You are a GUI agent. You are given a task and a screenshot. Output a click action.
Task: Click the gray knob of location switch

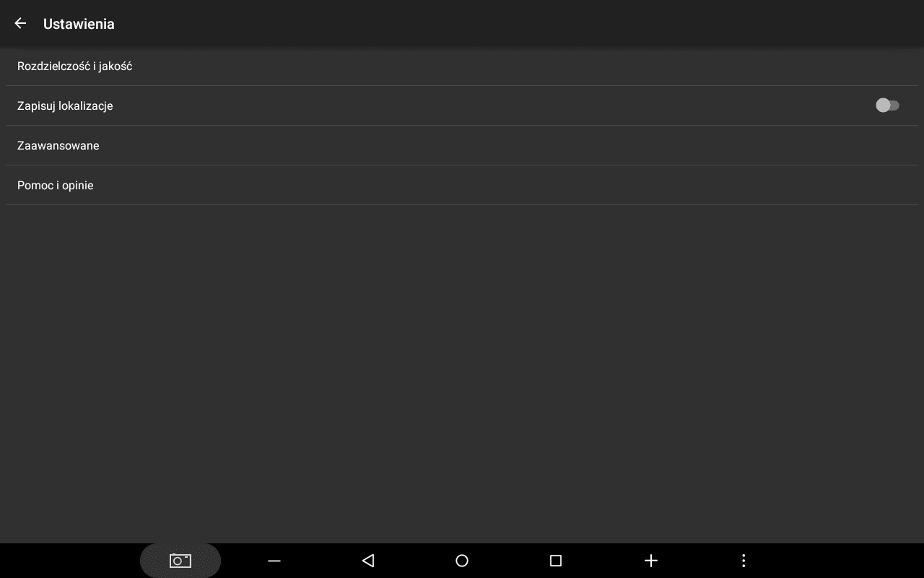click(883, 105)
